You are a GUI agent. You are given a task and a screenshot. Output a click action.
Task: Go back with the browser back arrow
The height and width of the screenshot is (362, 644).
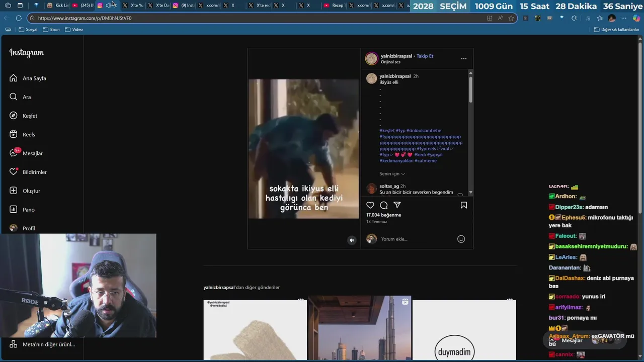7,18
